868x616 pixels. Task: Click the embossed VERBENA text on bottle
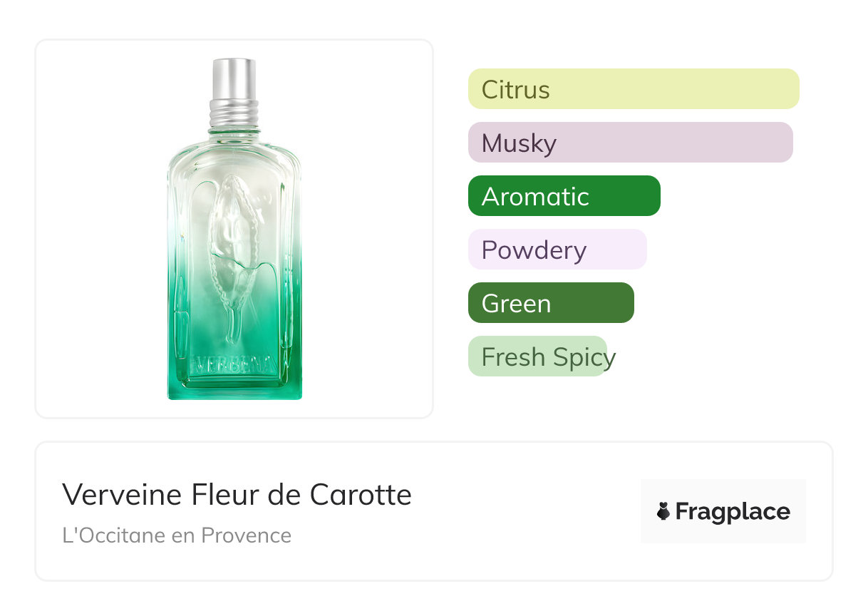234,364
